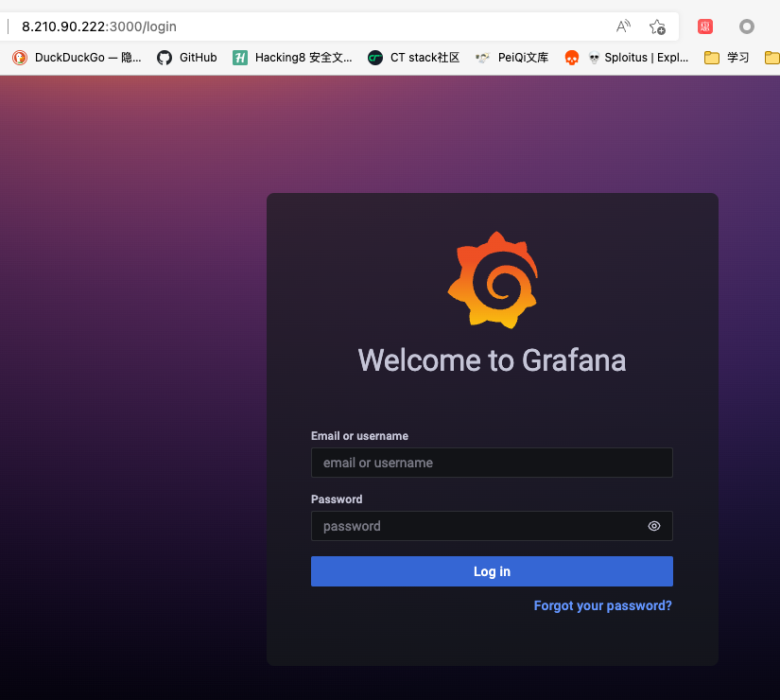
Task: Open the PeiQi文库 bookmark
Action: (x=511, y=58)
